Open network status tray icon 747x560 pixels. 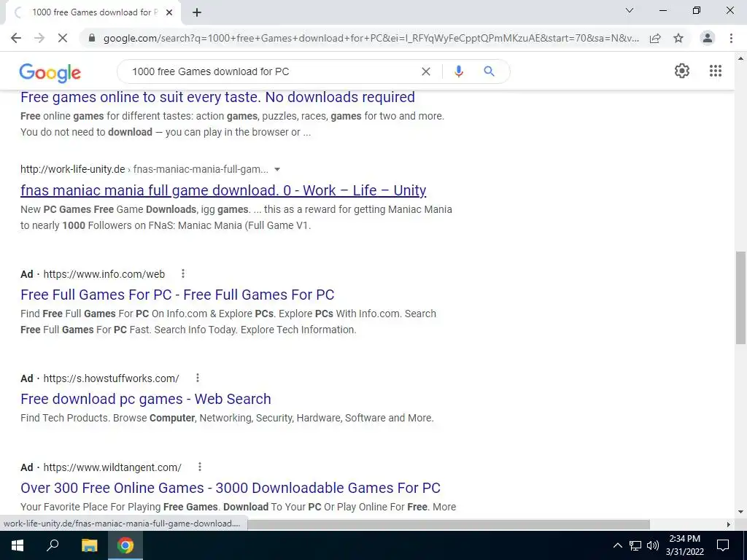tap(635, 545)
